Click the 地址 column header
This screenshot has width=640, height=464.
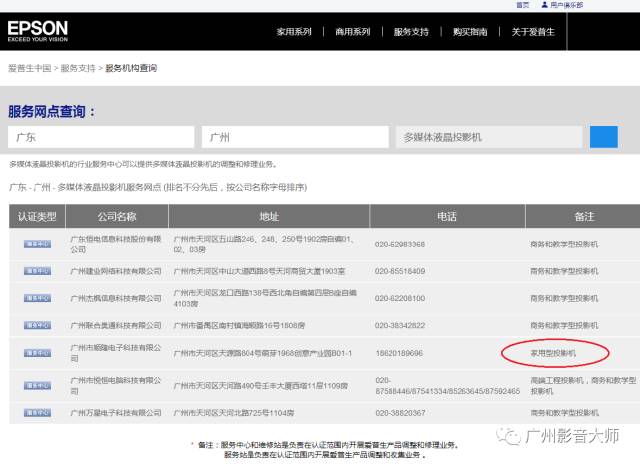[269, 216]
